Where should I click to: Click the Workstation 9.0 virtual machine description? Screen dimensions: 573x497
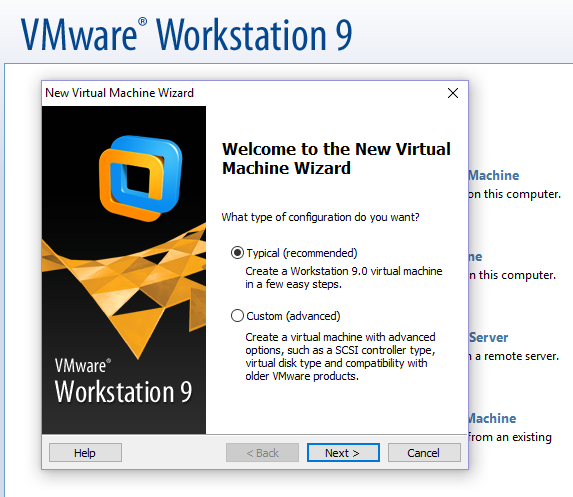[344, 277]
